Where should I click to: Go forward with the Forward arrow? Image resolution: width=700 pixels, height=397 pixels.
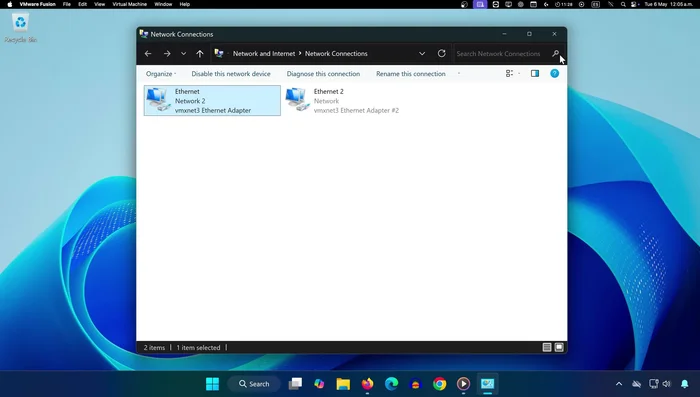click(167, 54)
